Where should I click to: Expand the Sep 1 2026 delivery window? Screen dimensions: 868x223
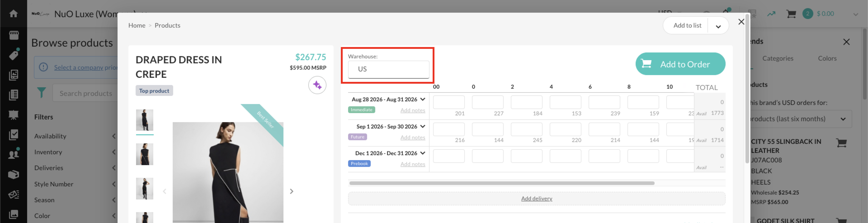(x=422, y=126)
